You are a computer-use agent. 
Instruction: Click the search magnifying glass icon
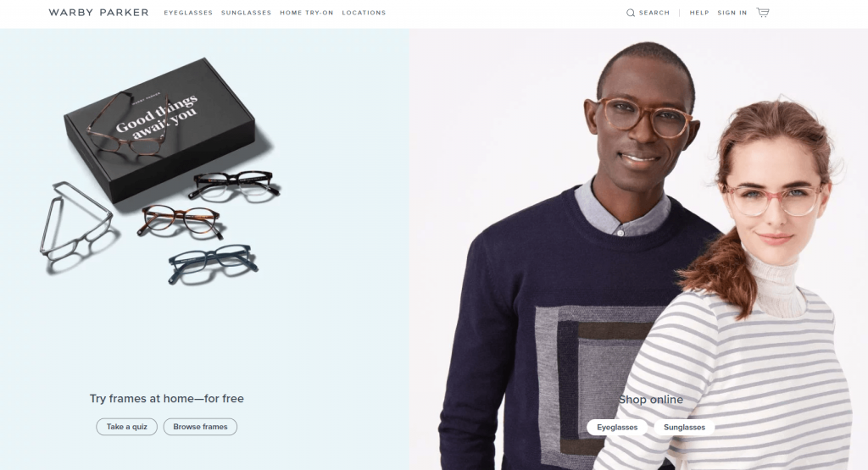tap(631, 13)
